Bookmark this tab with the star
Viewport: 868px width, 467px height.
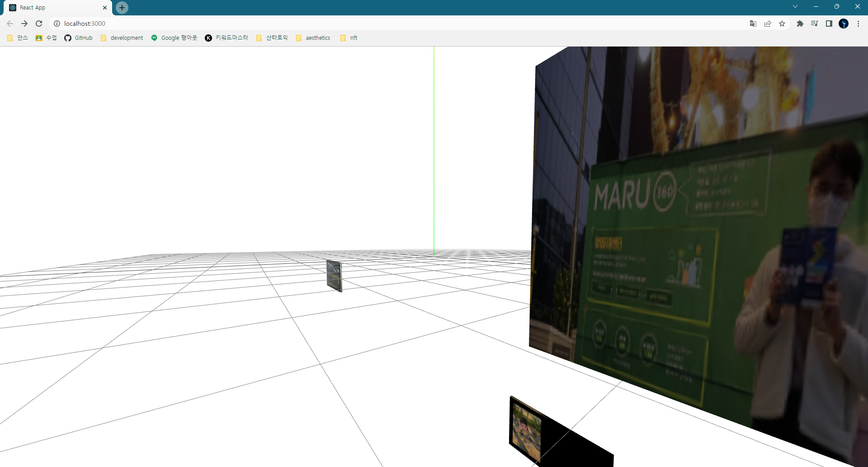[782, 24]
